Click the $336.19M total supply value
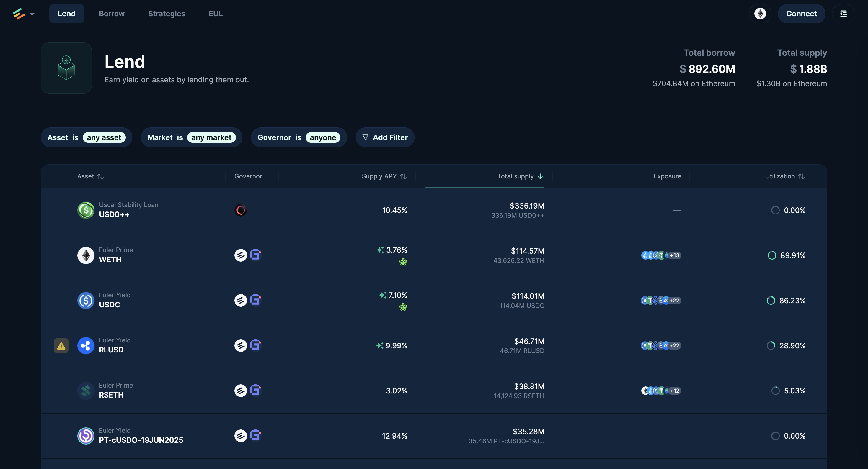Image resolution: width=868 pixels, height=469 pixels. [527, 206]
